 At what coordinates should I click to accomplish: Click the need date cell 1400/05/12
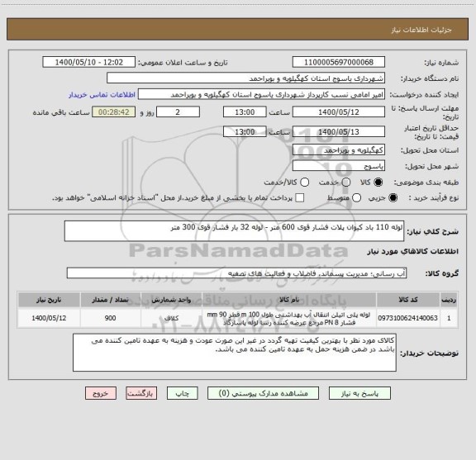click(x=49, y=318)
